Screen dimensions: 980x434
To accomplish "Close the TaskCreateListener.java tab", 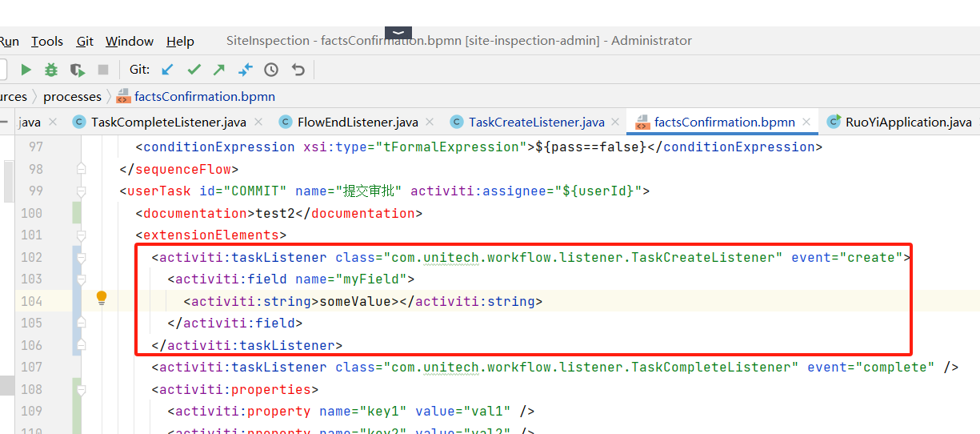I will click(617, 123).
